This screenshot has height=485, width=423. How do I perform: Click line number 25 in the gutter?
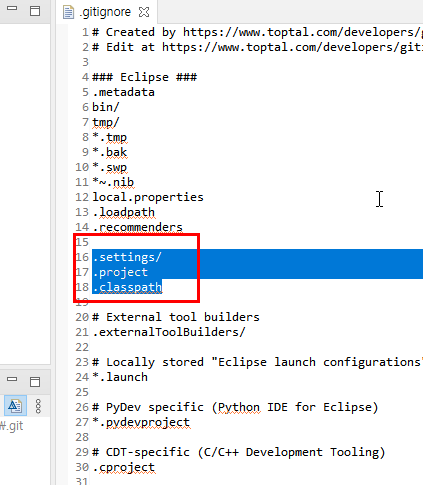[82, 392]
